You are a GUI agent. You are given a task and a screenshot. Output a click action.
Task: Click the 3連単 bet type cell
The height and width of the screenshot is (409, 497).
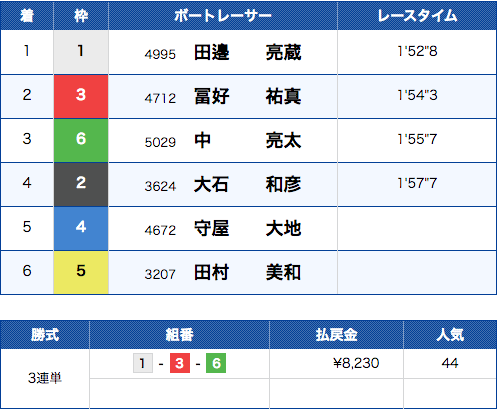click(45, 378)
